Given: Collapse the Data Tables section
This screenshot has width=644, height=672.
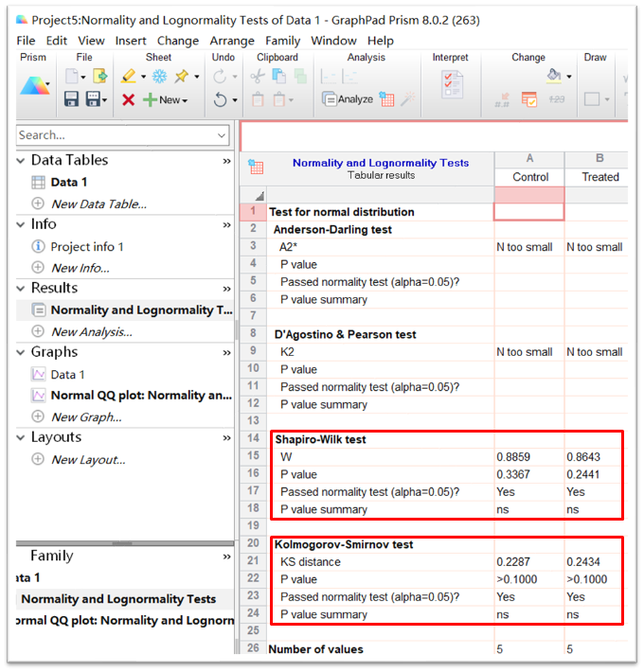Looking at the screenshot, I should tap(21, 161).
